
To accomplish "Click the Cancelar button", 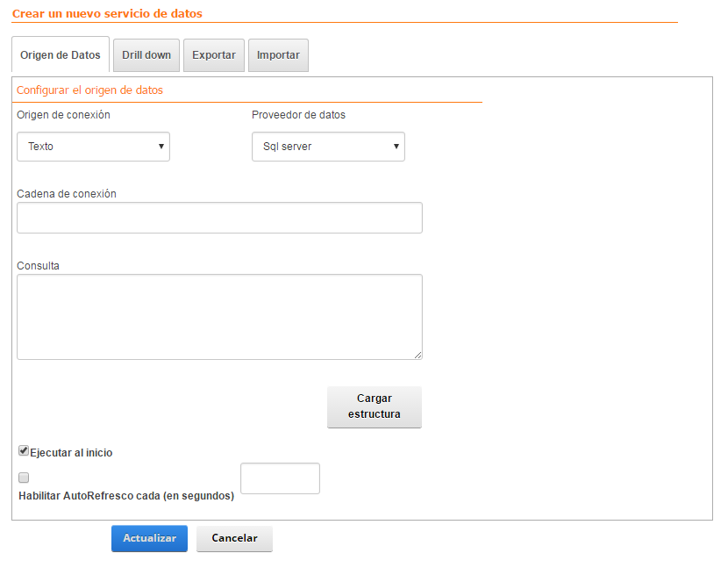I will 234,538.
